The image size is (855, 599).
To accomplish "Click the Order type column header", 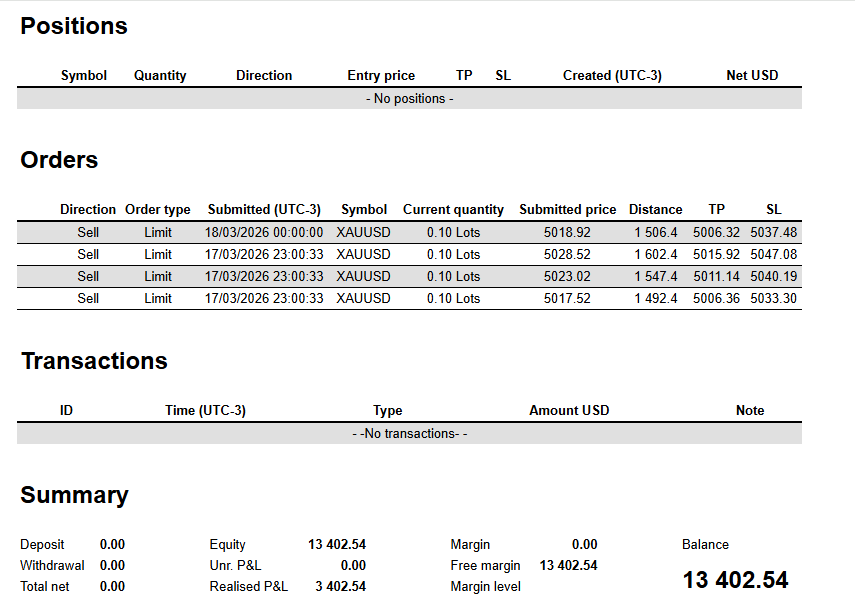I will coord(157,209).
